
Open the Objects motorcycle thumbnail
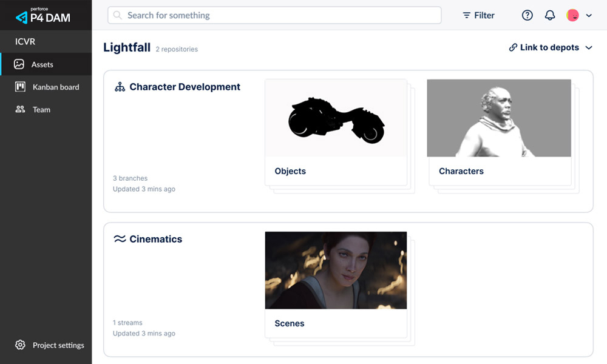[336, 118]
